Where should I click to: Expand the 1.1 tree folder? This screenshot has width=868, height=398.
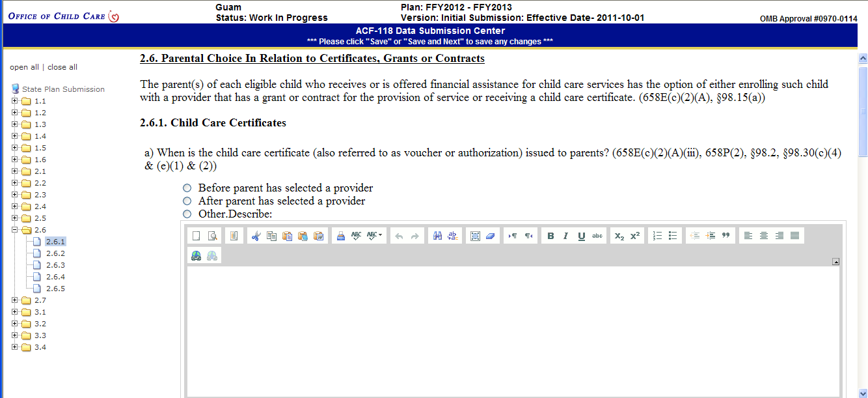15,101
